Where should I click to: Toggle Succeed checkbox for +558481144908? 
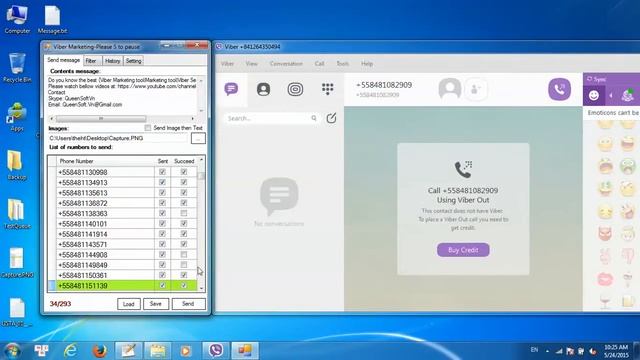click(x=184, y=254)
